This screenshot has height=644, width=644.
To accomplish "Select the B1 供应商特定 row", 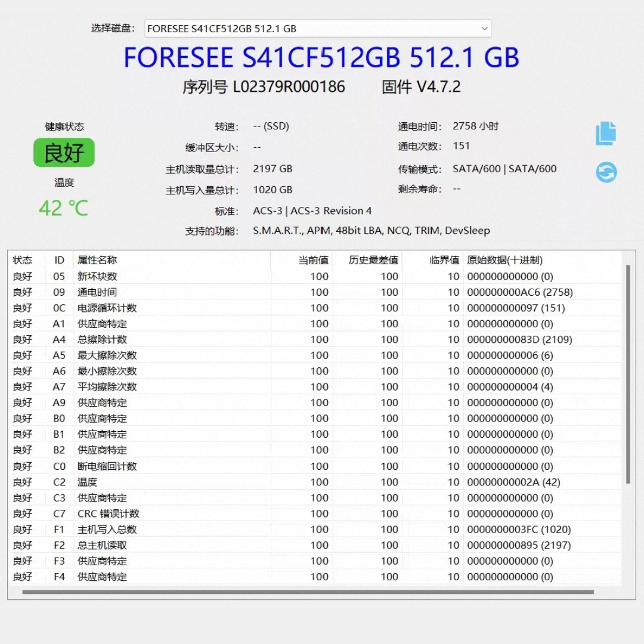I will coord(315,434).
